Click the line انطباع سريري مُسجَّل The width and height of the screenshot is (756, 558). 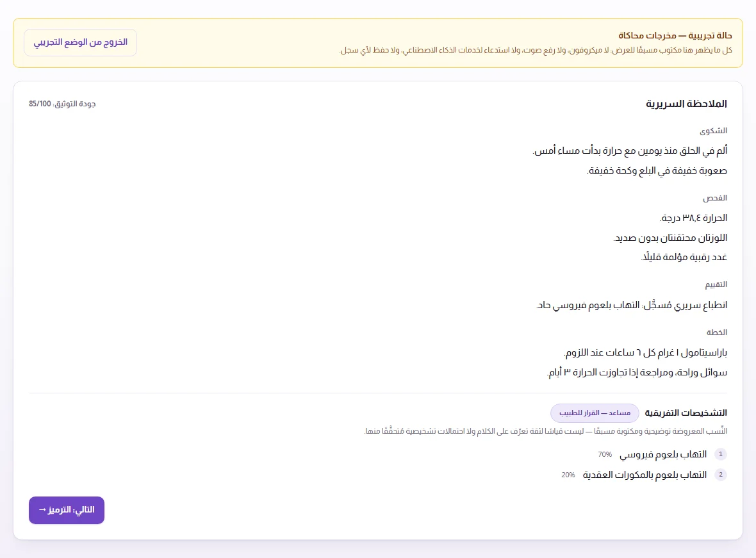[632, 305]
